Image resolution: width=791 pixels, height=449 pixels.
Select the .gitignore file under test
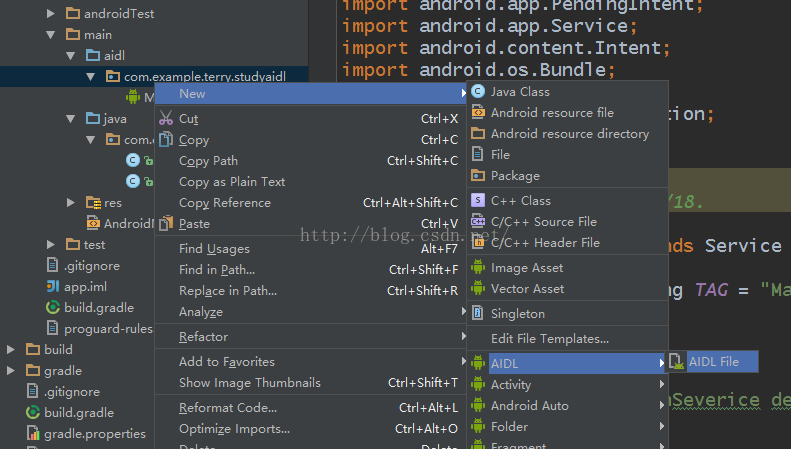click(x=83, y=265)
